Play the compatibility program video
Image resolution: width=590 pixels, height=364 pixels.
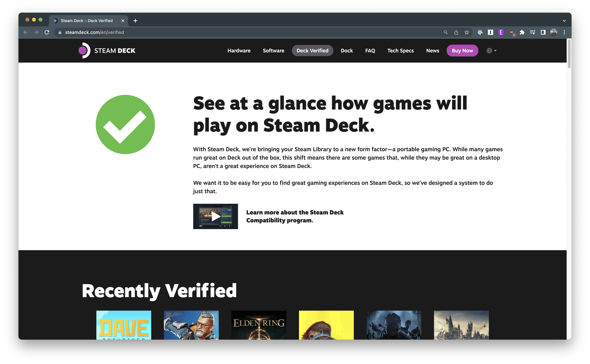pos(215,216)
